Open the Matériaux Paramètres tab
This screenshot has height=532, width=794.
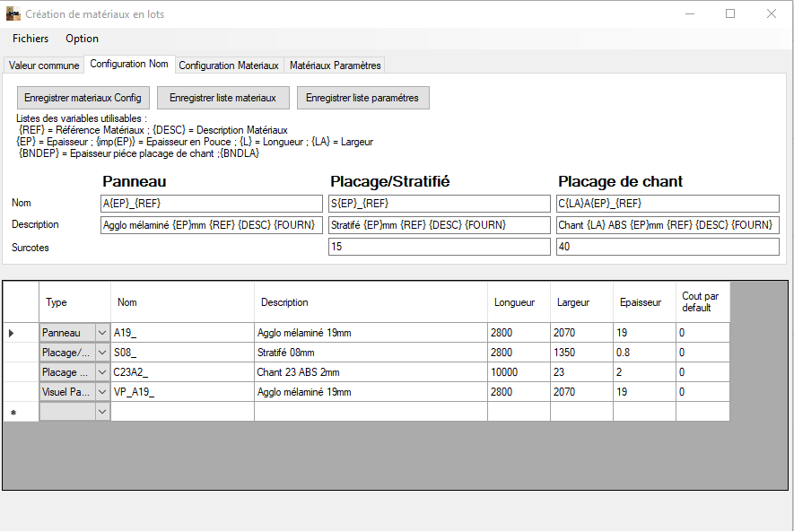(x=335, y=65)
